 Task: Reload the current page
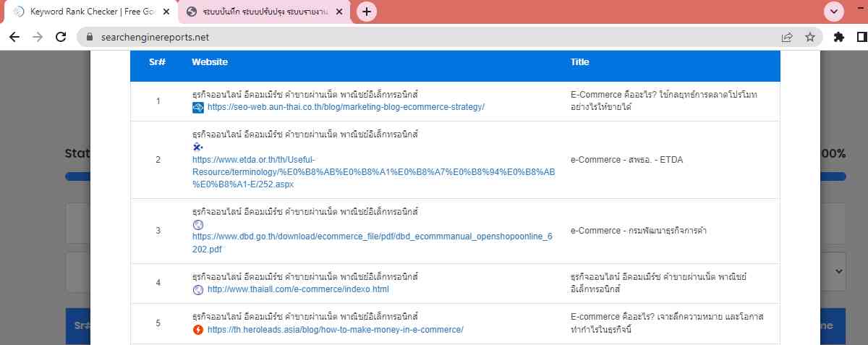61,37
